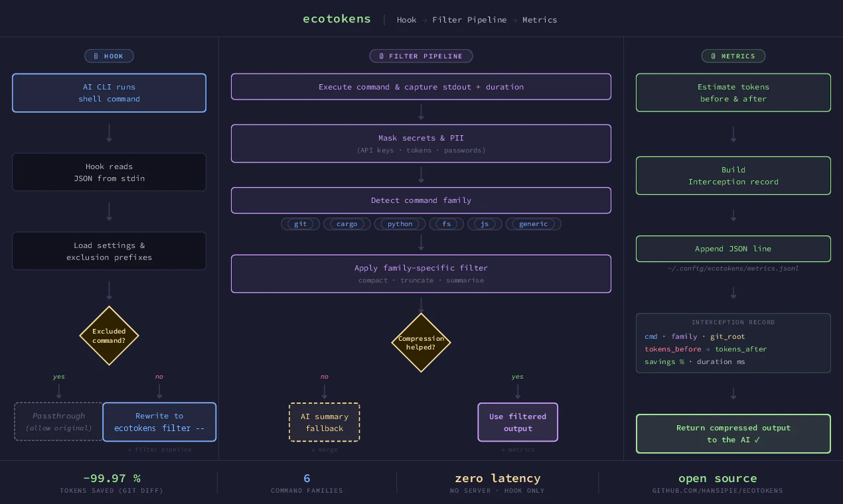Viewport: 843px width, 504px height.
Task: Click the FILTER PIPELINE section badge
Action: click(421, 56)
